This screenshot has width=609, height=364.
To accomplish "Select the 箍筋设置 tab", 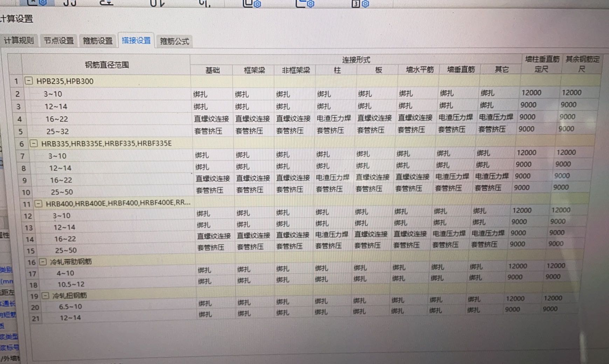I will [98, 41].
